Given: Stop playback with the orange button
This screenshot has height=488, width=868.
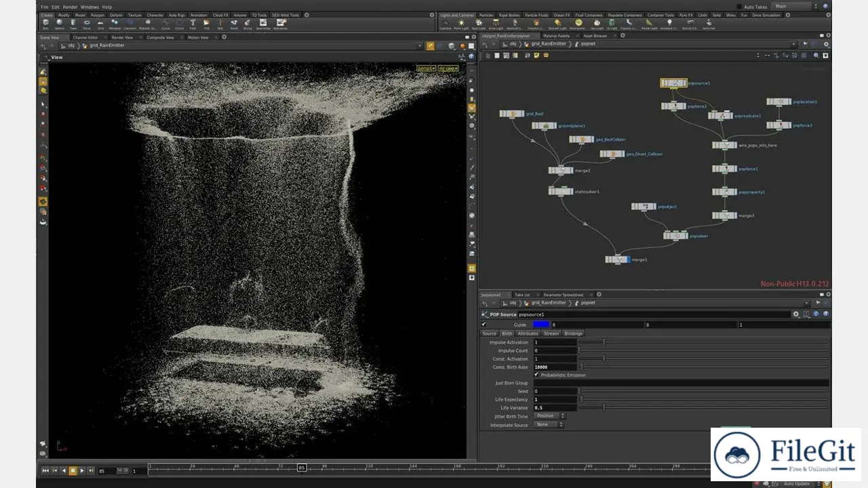Looking at the screenshot, I should pyautogui.click(x=73, y=470).
